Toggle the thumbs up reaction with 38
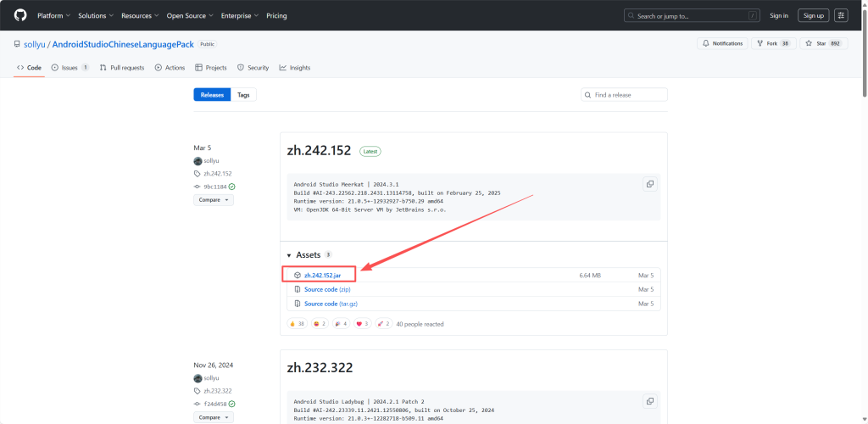This screenshot has width=868, height=424. pos(297,324)
